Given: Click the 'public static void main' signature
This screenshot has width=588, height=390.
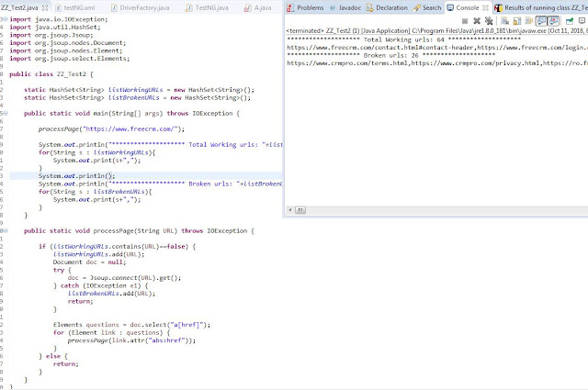Looking at the screenshot, I should 131,113.
